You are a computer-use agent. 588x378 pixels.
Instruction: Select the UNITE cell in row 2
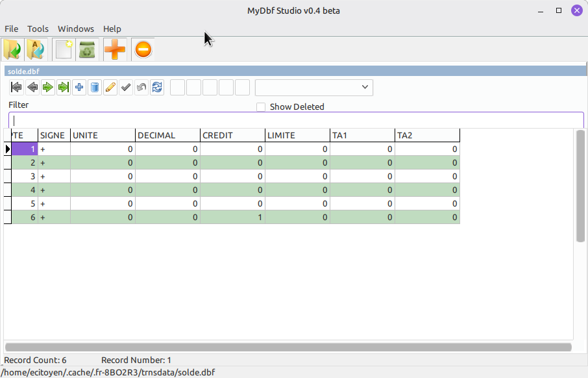tap(103, 162)
